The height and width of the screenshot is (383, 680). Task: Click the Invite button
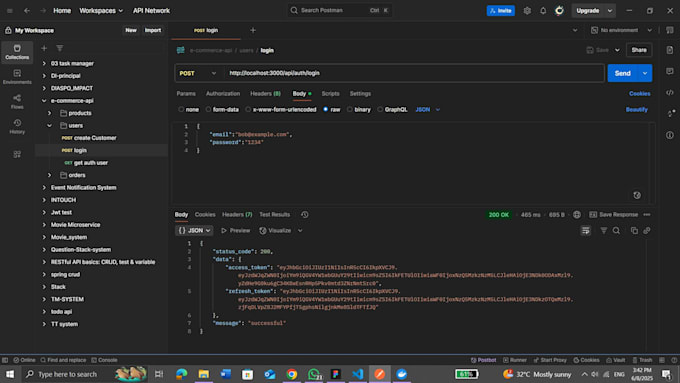point(500,10)
